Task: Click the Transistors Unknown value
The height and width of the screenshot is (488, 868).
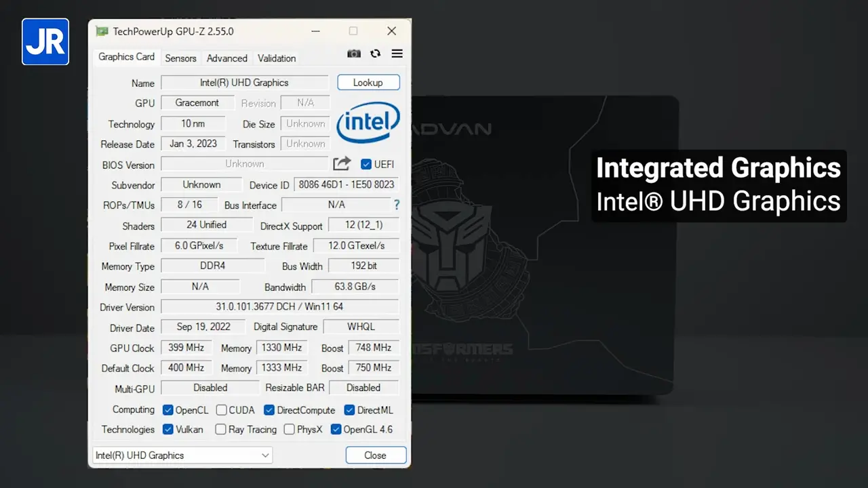Action: pyautogui.click(x=305, y=144)
